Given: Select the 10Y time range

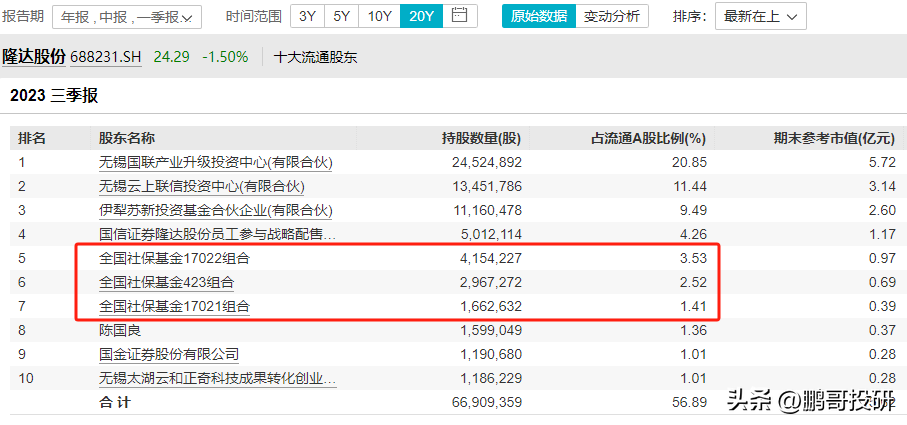Looking at the screenshot, I should (379, 16).
